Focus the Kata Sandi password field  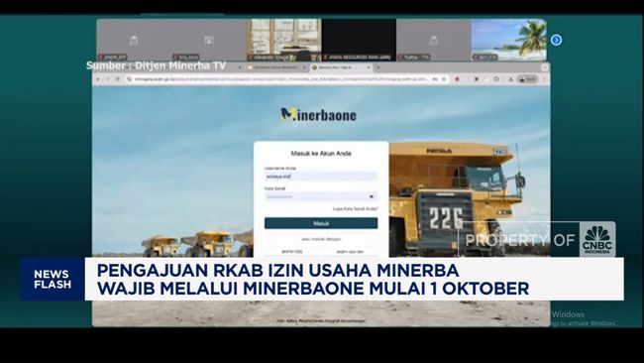[x=321, y=196]
